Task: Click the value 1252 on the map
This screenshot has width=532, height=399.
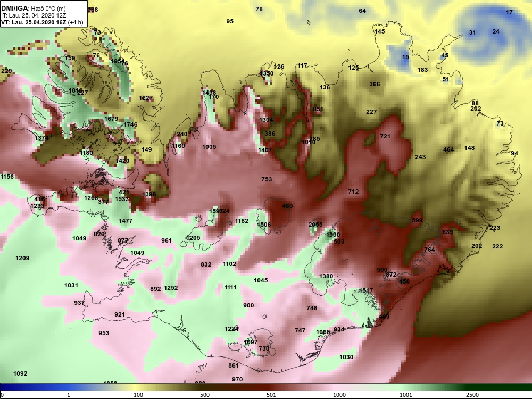Action: [x=171, y=288]
